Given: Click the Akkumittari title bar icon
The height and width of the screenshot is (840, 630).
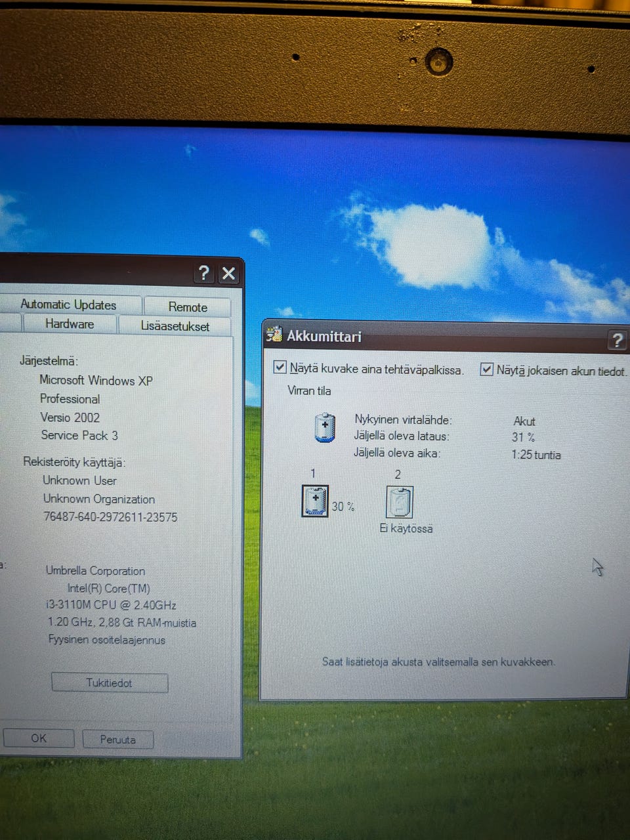Looking at the screenshot, I should 274,335.
